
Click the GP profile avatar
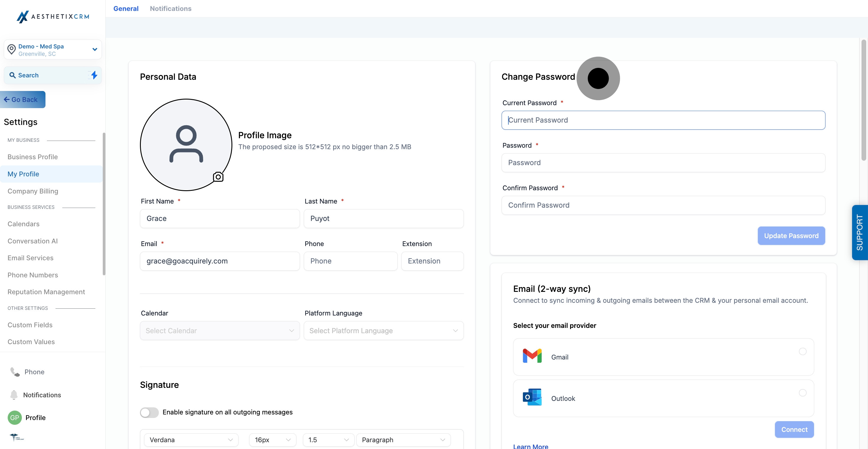(14, 417)
